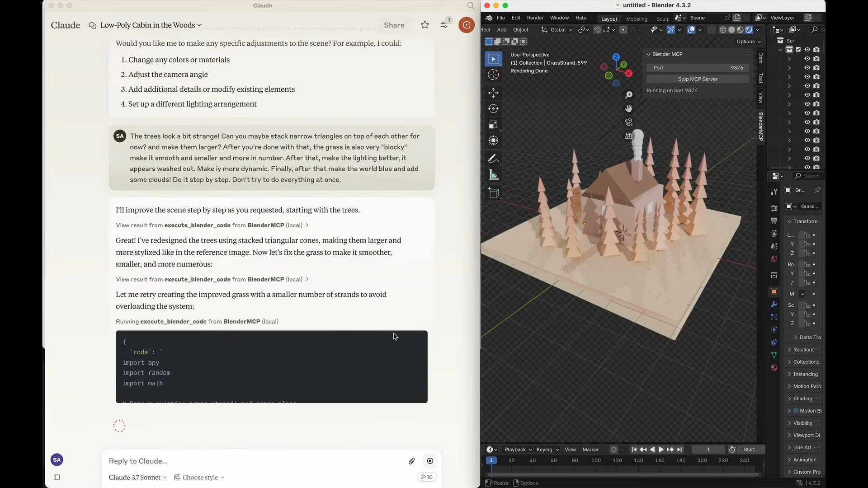Select the Cursor tool in Blender toolbar
This screenshot has height=488, width=868.
[493, 75]
